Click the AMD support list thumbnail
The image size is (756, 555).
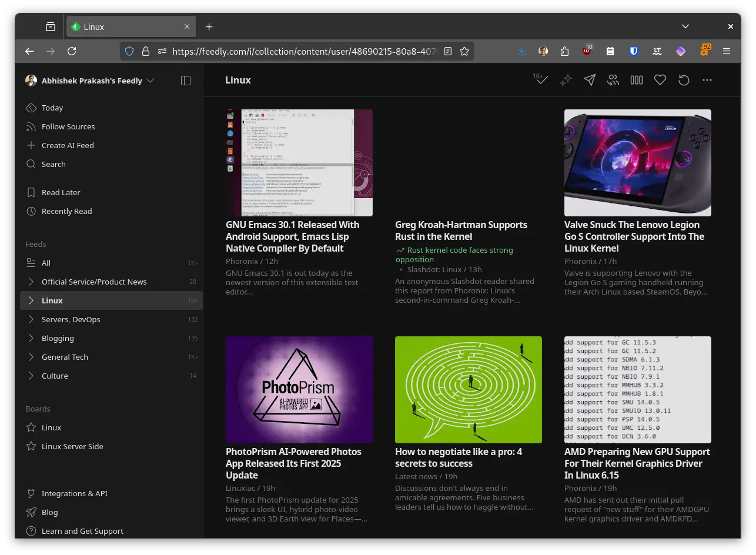638,390
